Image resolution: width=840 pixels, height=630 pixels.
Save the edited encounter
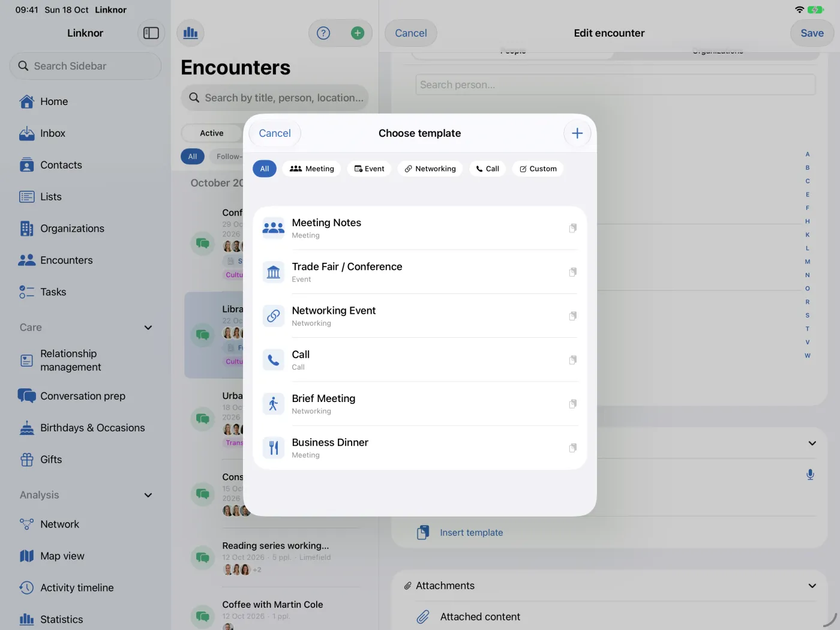(x=812, y=33)
